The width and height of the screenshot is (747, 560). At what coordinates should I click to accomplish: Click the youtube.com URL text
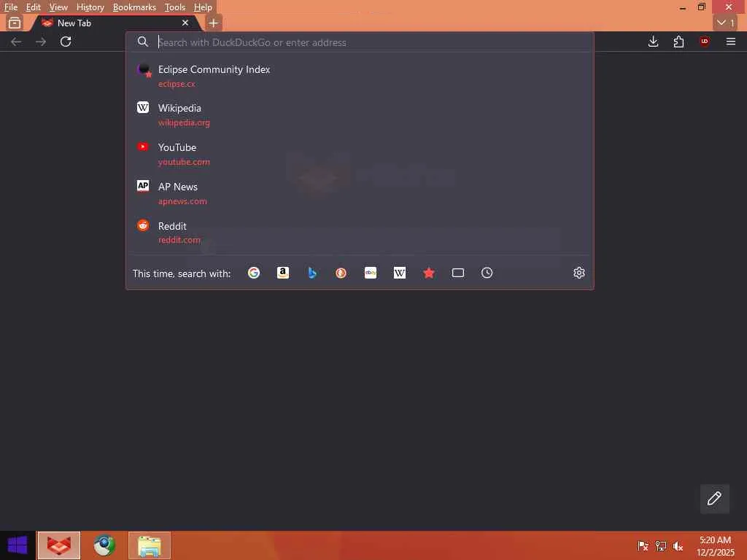[184, 162]
